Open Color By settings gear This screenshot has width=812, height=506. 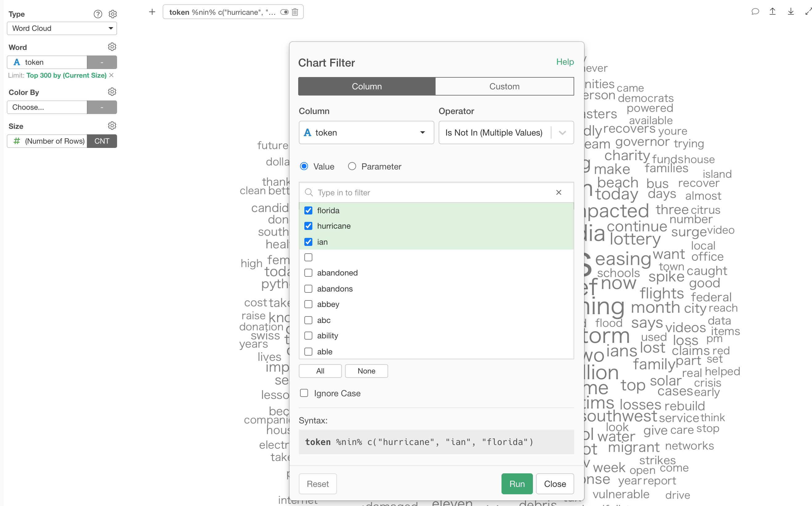click(112, 92)
